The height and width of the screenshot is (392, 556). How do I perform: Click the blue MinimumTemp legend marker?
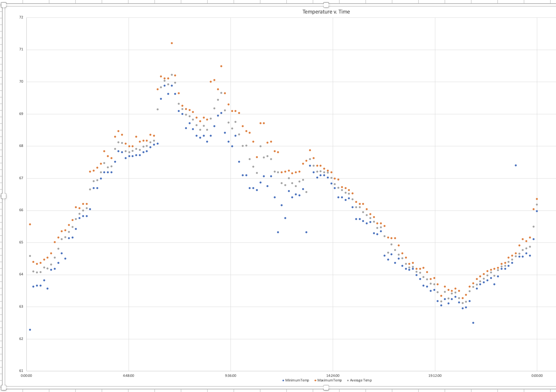coord(283,380)
